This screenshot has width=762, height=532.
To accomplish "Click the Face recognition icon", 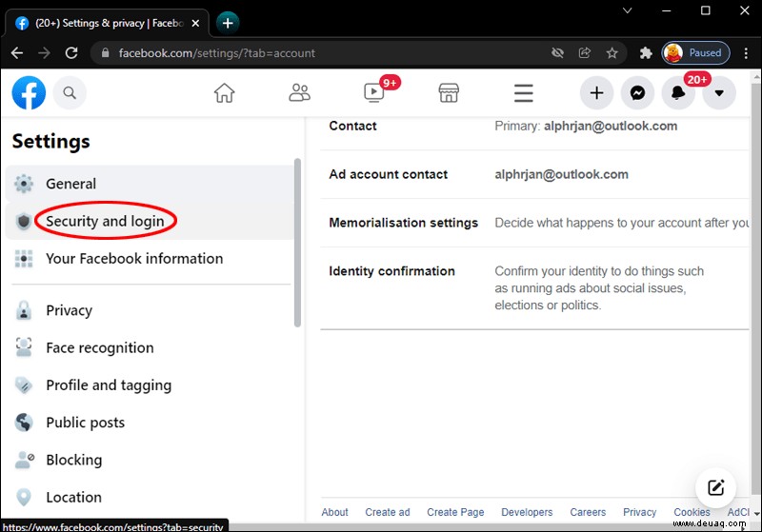I will click(x=23, y=347).
